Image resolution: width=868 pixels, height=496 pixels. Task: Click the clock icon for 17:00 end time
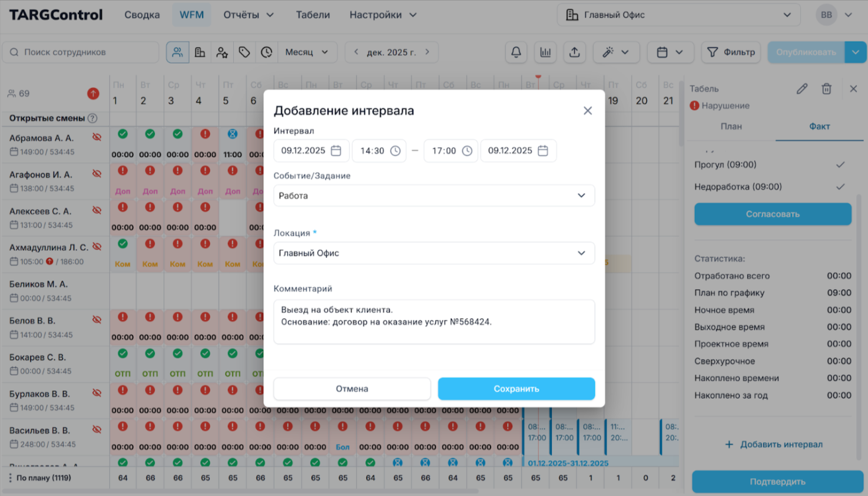click(x=467, y=151)
